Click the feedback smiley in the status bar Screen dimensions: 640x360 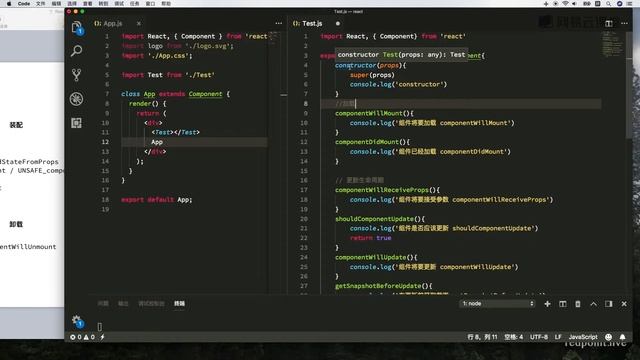pyautogui.click(x=609, y=337)
